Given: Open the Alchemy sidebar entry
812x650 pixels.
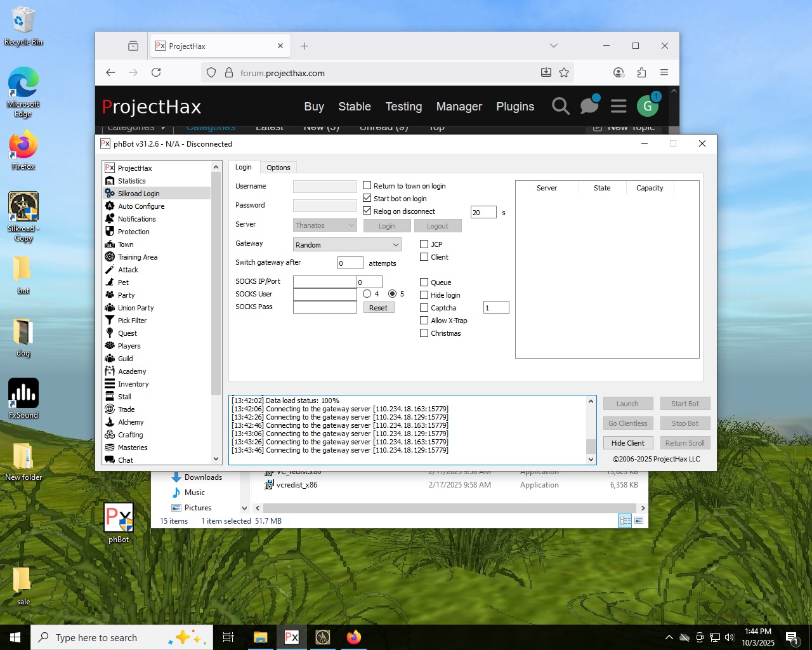Looking at the screenshot, I should coord(131,422).
